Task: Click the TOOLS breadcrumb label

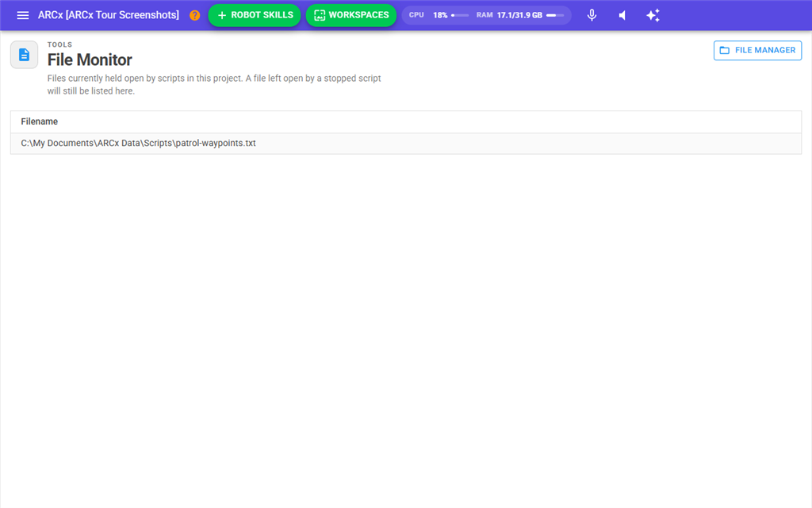Action: tap(59, 44)
